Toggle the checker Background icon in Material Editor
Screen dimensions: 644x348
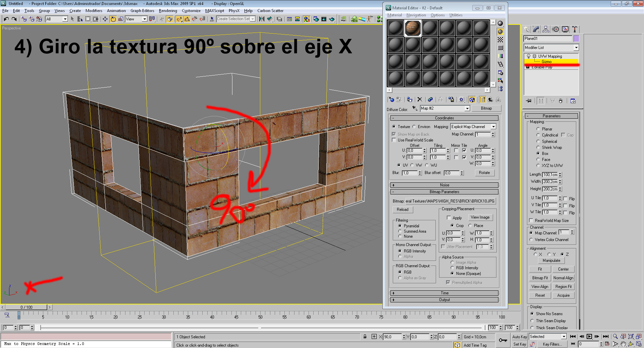point(500,40)
